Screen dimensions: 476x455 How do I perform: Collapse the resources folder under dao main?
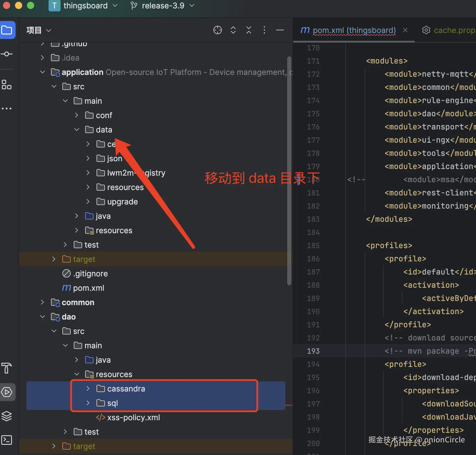coord(77,374)
